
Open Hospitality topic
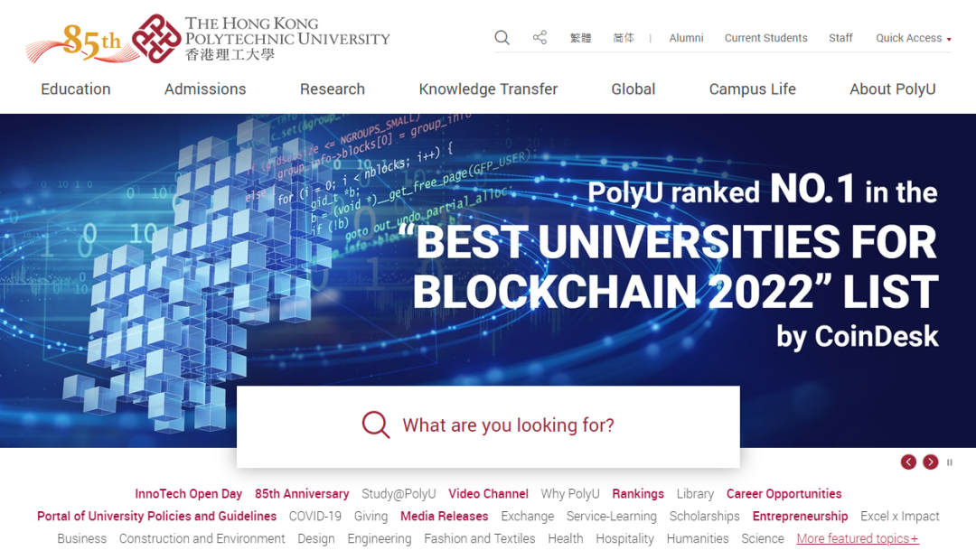(x=624, y=539)
